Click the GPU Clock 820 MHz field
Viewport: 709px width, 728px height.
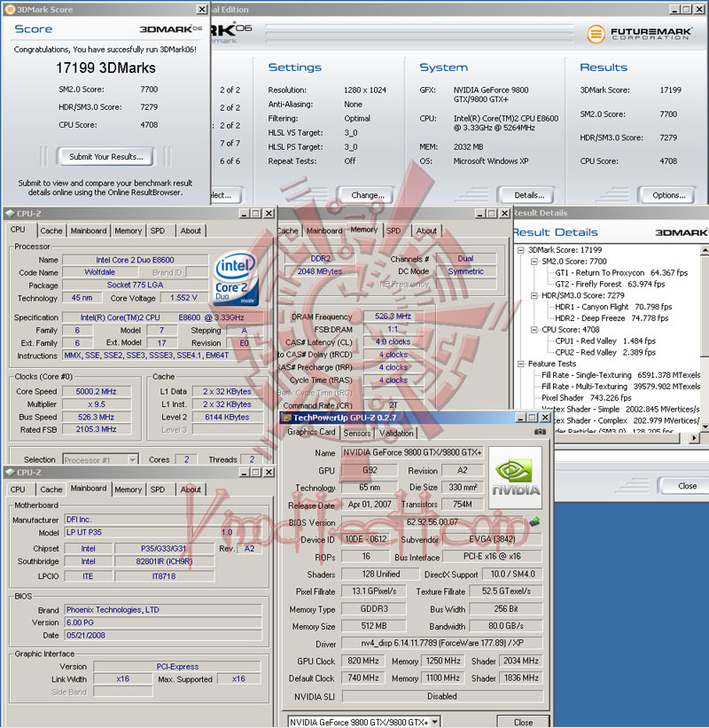(363, 661)
